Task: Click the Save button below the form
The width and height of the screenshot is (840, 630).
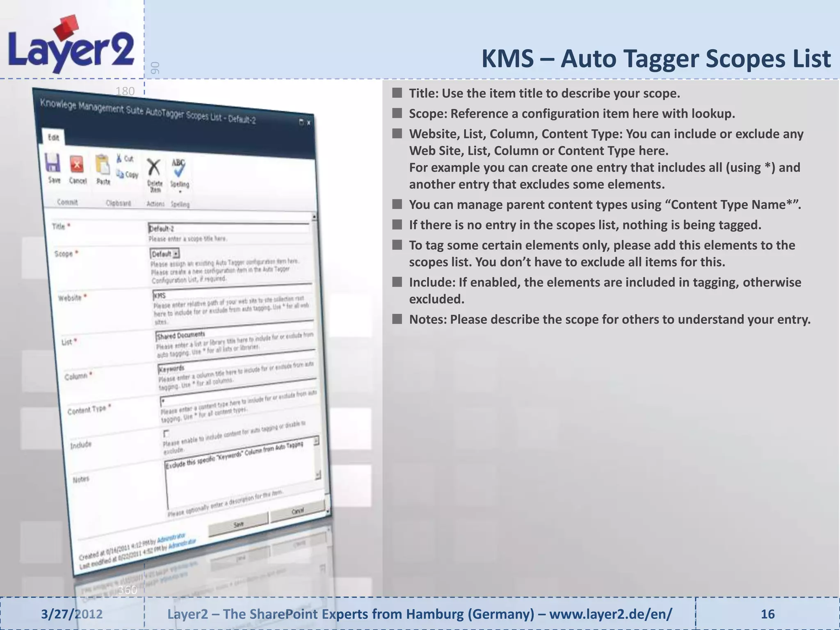Action: 238,524
